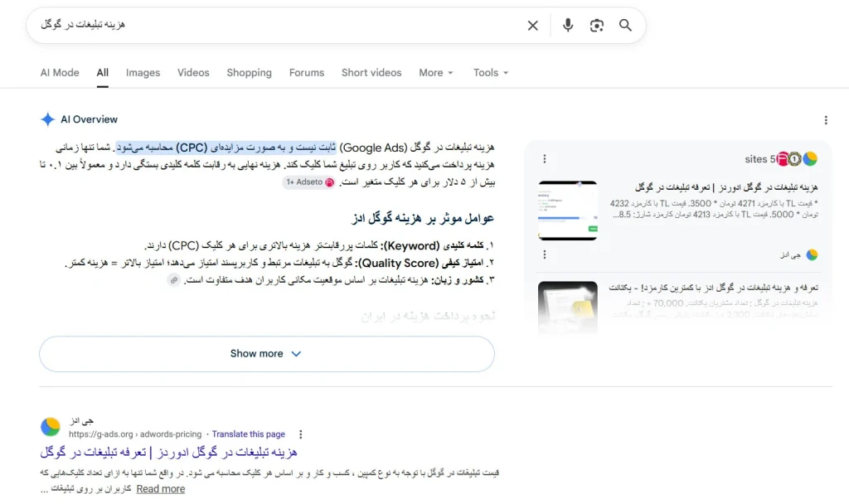Open the first source card thumbnail

coord(567,211)
